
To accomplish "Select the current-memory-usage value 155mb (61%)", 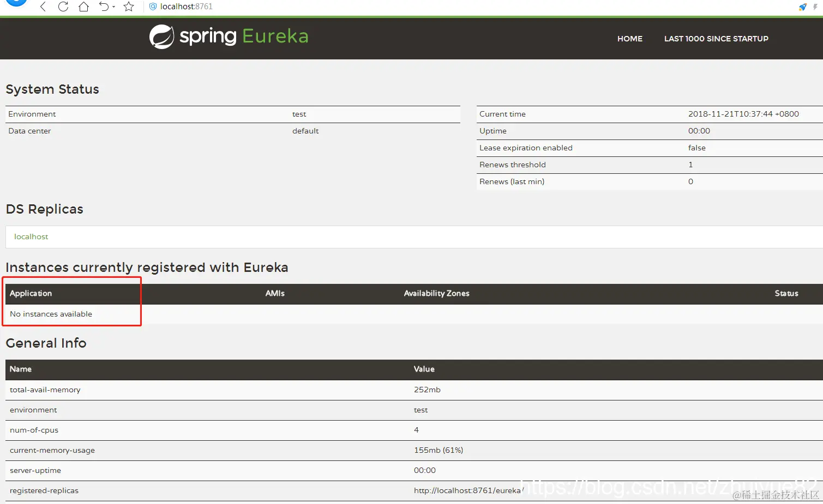I will [438, 450].
